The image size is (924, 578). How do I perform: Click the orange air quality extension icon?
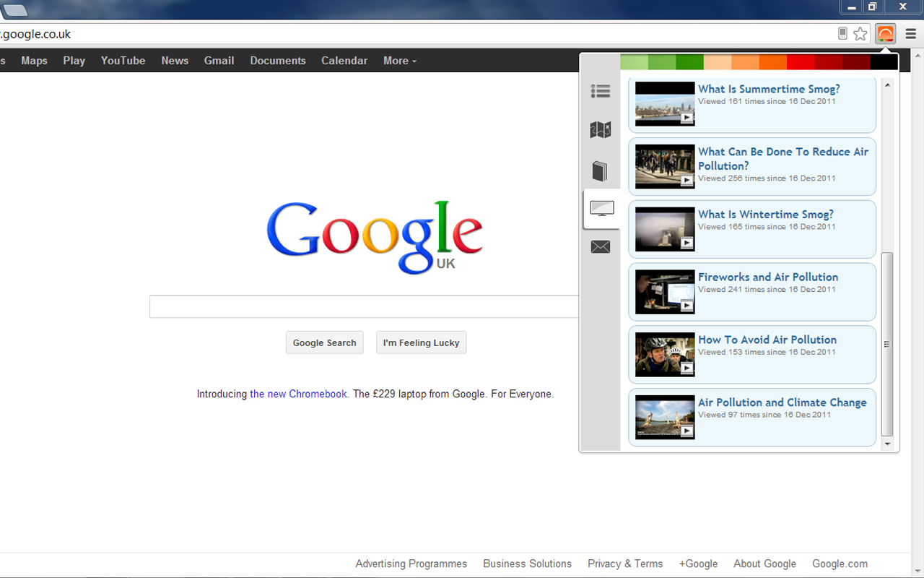(x=885, y=34)
